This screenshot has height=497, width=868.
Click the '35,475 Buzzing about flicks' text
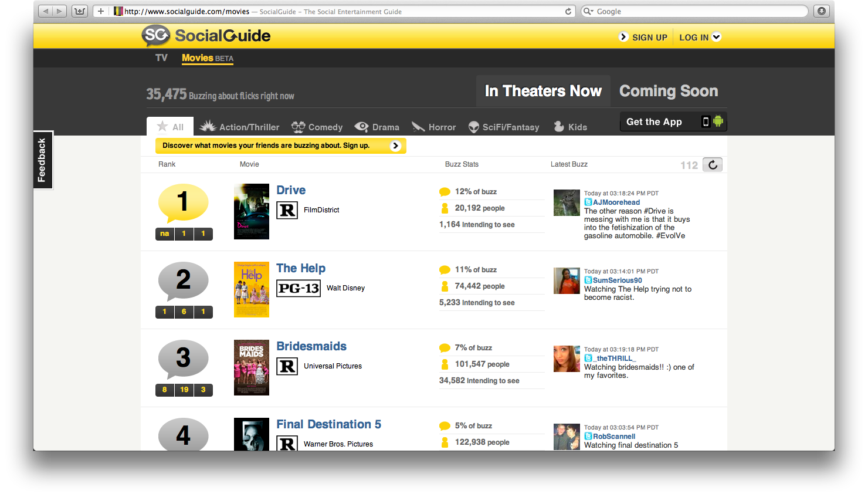coord(220,94)
